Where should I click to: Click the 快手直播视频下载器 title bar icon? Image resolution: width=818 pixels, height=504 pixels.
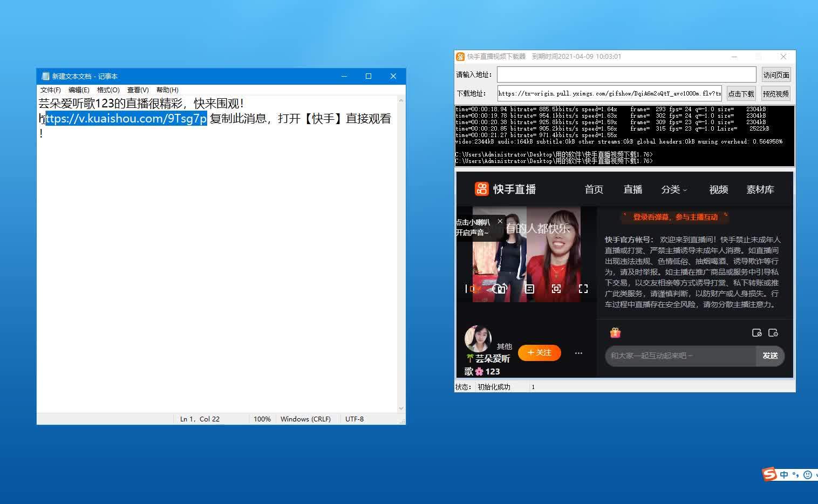pyautogui.click(x=460, y=56)
